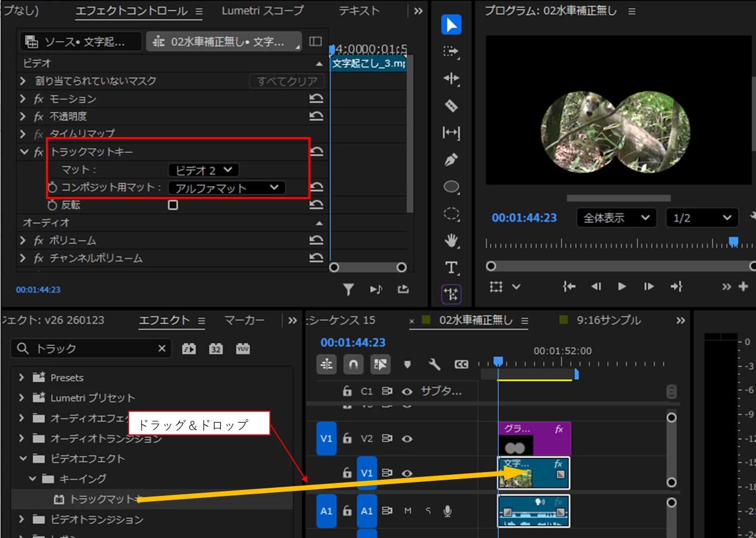Expand the 不透明度 effect properties
Viewport: 756px width, 538px height.
tap(23, 116)
